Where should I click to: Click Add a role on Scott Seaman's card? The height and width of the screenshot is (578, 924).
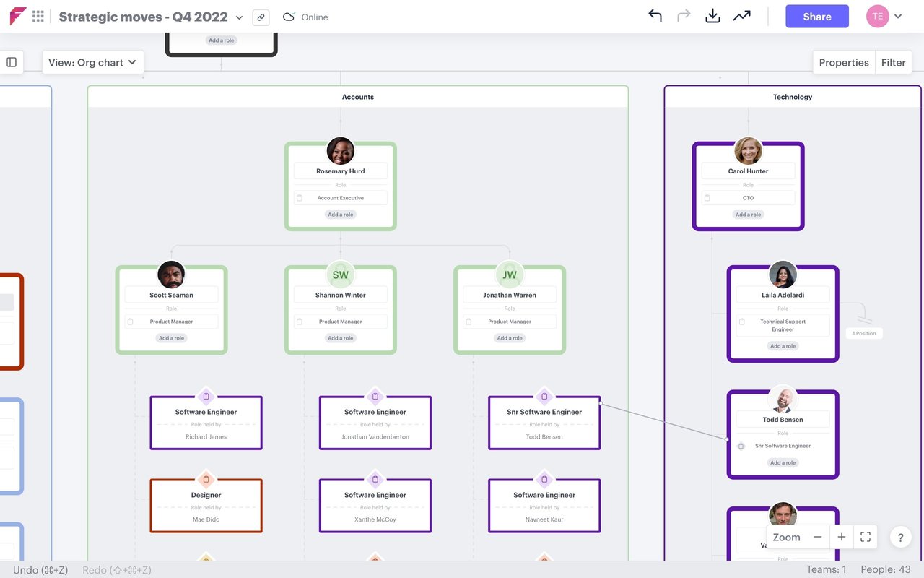click(x=170, y=337)
